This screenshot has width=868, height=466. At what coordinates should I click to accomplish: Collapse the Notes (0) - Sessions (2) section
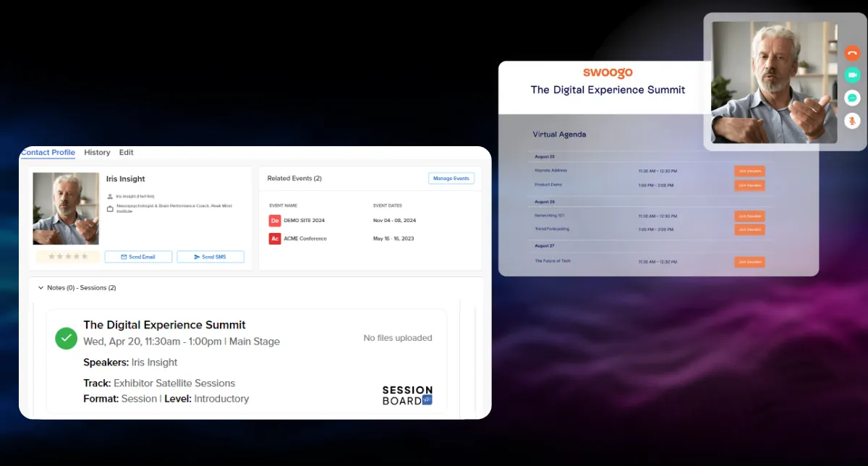pos(41,288)
